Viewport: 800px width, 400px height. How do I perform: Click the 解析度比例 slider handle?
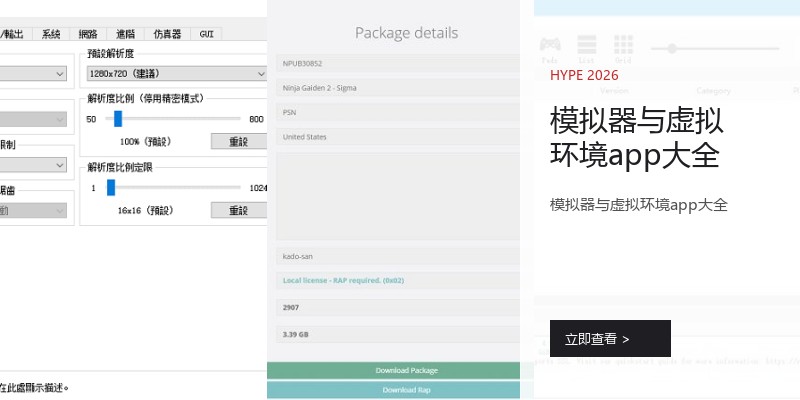pos(118,119)
